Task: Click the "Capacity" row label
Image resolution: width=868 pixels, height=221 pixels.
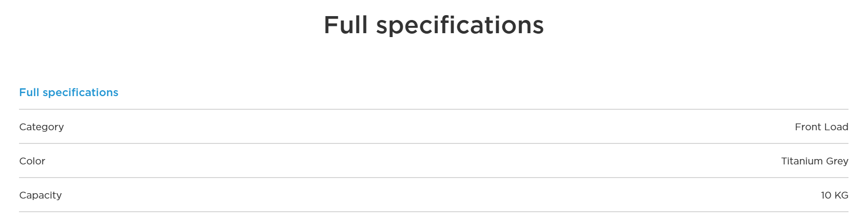Action: point(40,195)
